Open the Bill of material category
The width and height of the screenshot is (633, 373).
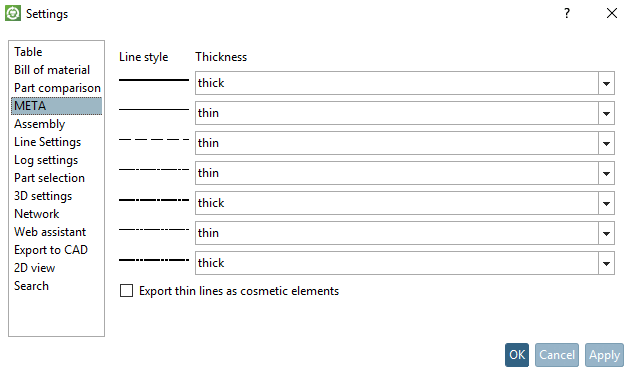52,70
